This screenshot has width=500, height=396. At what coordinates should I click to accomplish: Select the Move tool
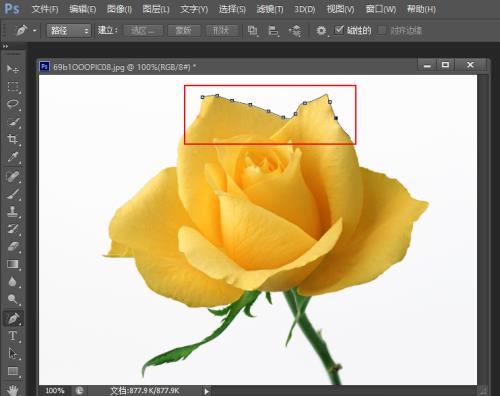pos(13,69)
